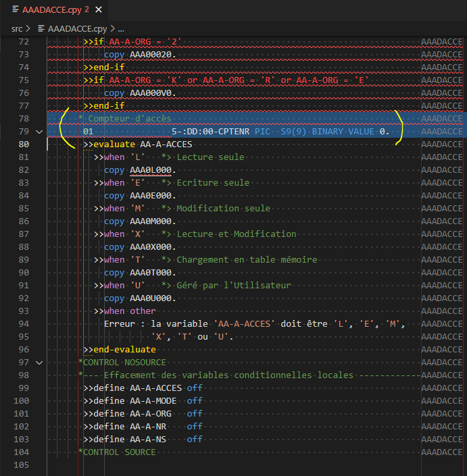This screenshot has height=476, width=467.
Task: Click line number 105 in gutter
Action: click(21, 465)
